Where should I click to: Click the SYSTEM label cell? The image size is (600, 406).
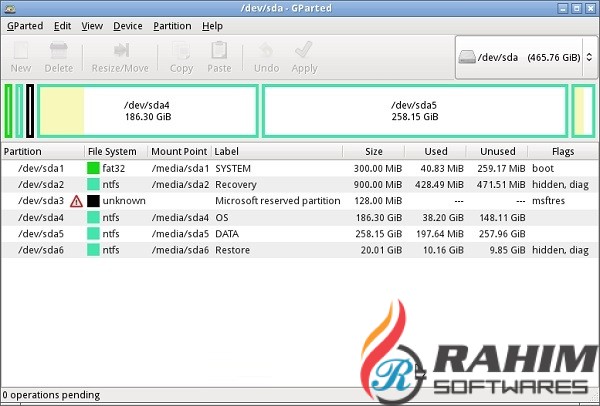233,168
